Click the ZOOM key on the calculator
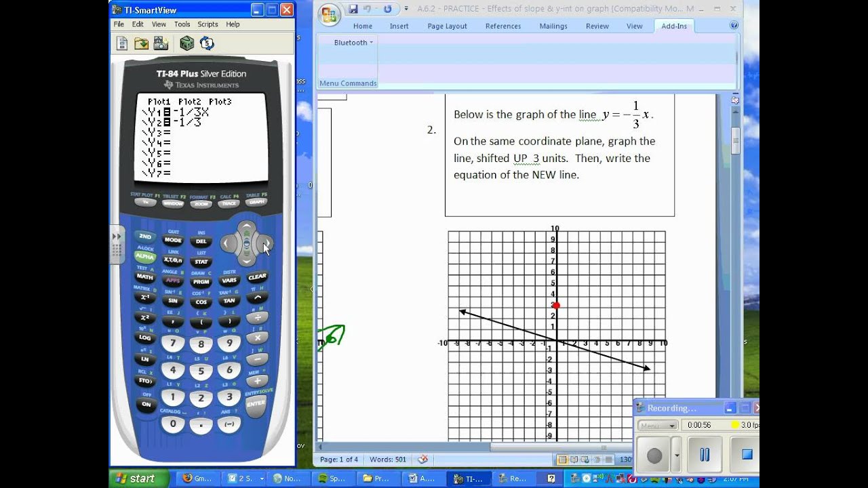Viewport: 868px width, 488px height. pyautogui.click(x=201, y=203)
